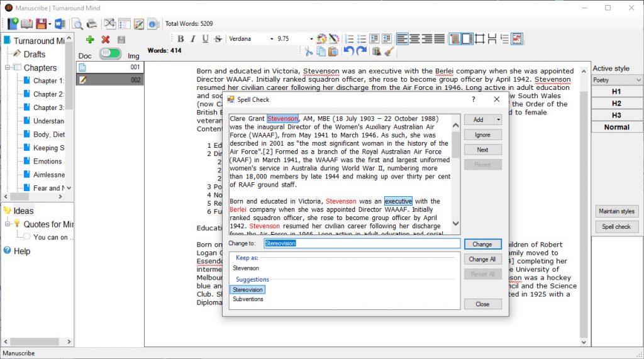The image size is (644, 359).
Task: Copy selection icon
Action: pyautogui.click(x=321, y=52)
